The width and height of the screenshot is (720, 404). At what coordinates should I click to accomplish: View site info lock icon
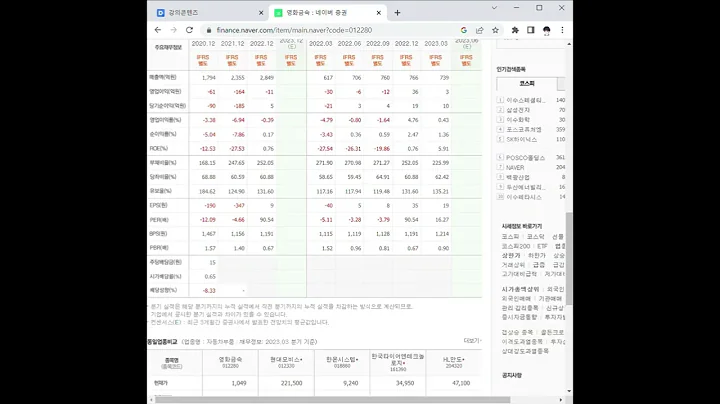[x=209, y=30]
